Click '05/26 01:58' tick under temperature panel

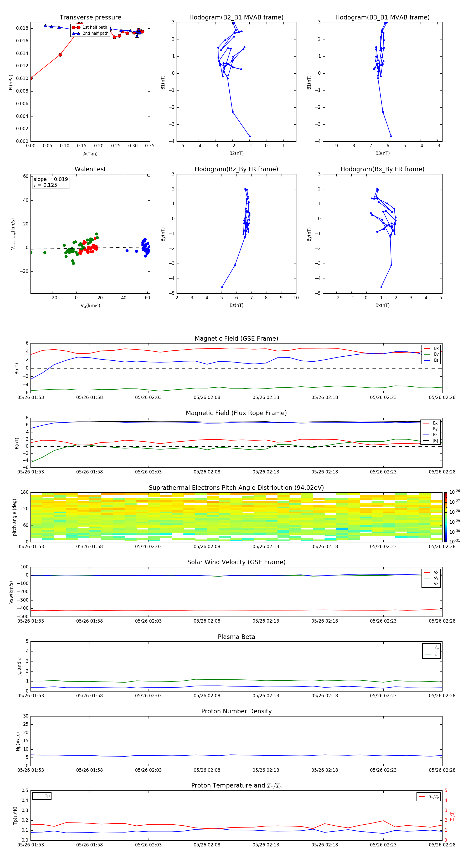tap(90, 845)
